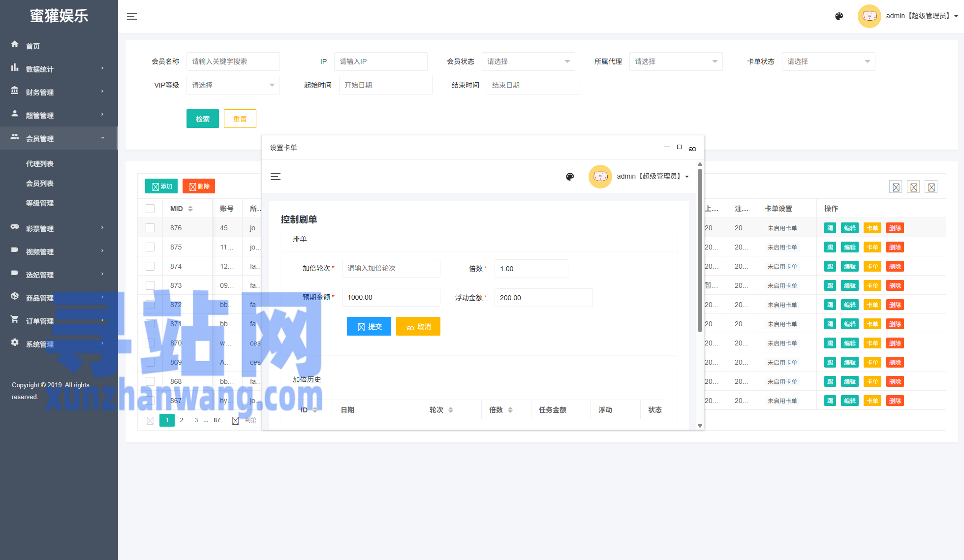The width and height of the screenshot is (964, 560).
Task: Click the hamburger icon inside the dialog
Action: pyautogui.click(x=276, y=177)
